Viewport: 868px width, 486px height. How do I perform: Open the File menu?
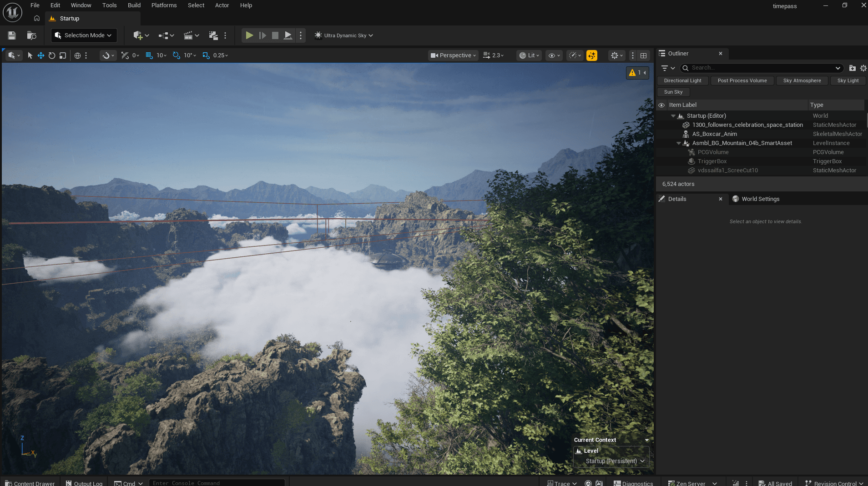35,5
